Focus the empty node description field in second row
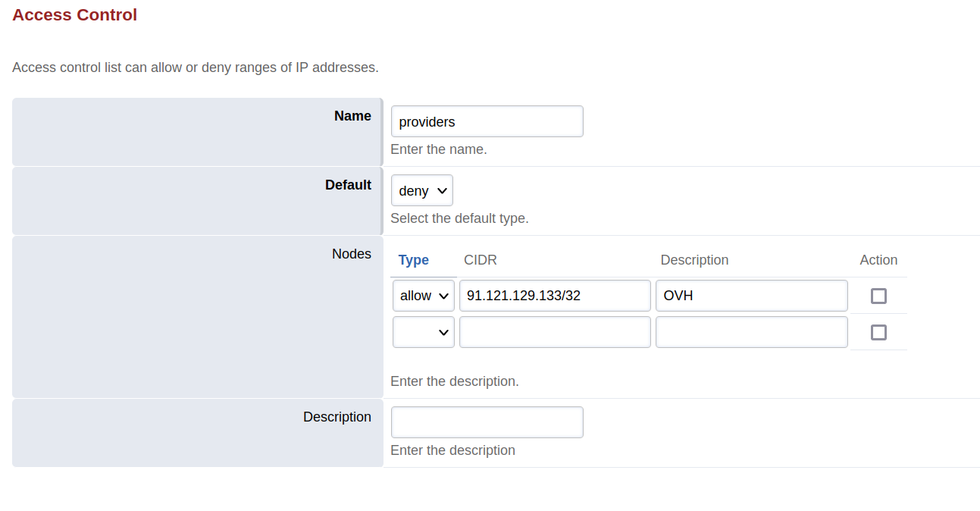980x511 pixels. (750, 332)
